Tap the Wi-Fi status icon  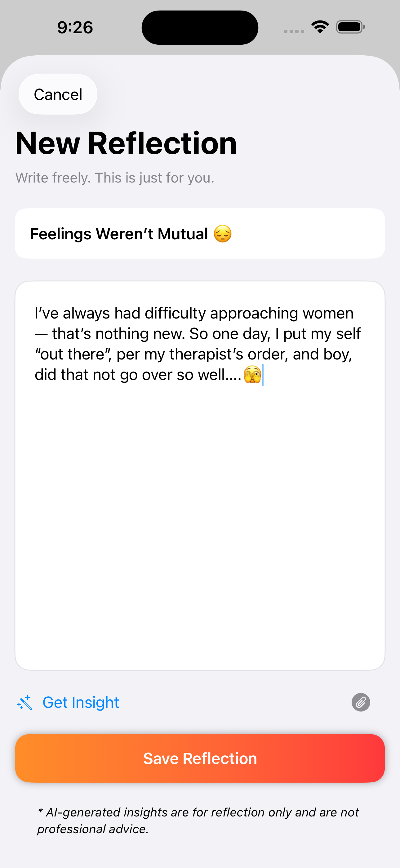coord(320,27)
